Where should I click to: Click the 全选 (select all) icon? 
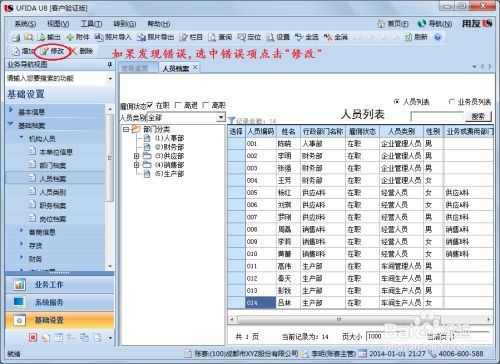(299, 37)
